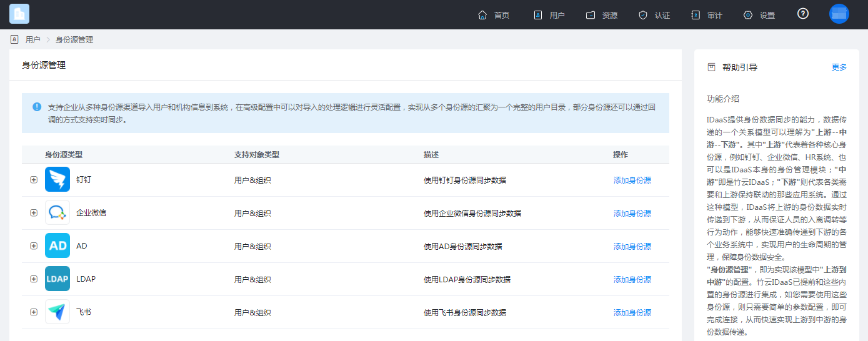
Task: Select the AD name text
Action: click(82, 246)
